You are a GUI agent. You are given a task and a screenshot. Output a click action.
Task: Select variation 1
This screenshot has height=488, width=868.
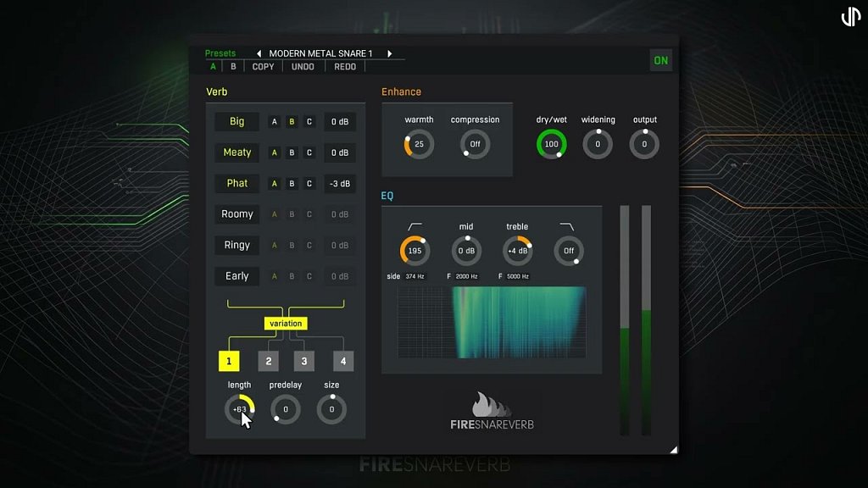point(229,361)
